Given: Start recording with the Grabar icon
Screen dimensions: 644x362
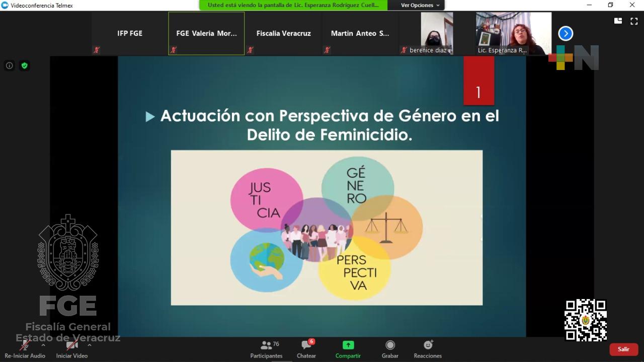Looking at the screenshot, I should (x=390, y=345).
